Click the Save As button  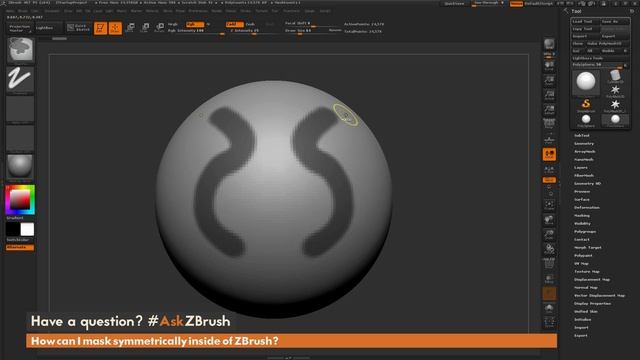(614, 21)
